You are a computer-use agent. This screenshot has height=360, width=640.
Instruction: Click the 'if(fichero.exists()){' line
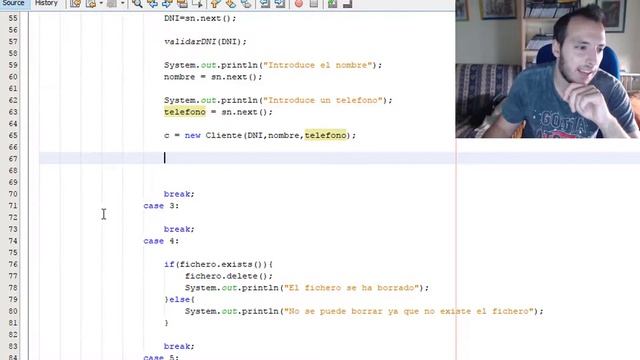tap(218, 264)
